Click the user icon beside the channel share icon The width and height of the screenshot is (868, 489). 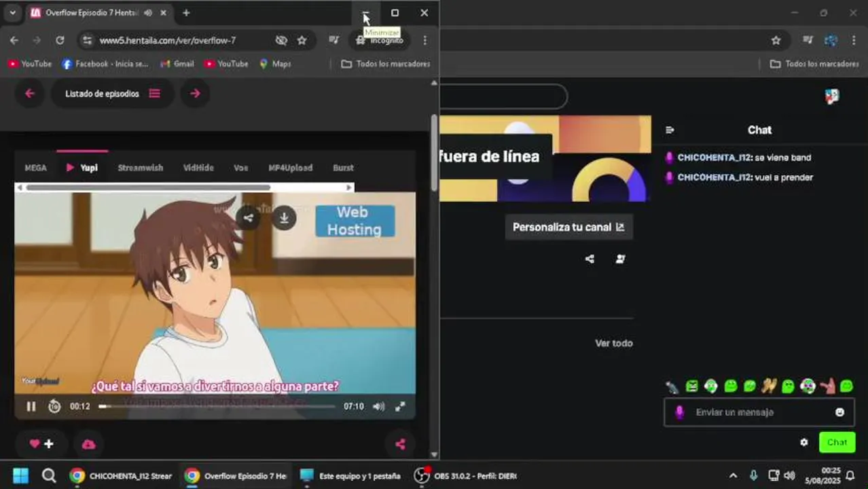(620, 259)
